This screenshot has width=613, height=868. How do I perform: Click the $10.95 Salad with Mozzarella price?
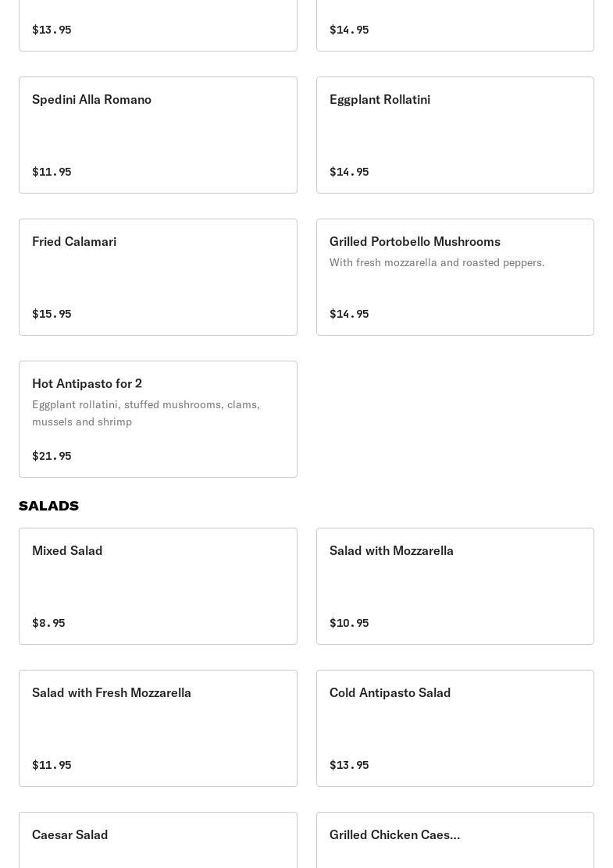pos(349,623)
